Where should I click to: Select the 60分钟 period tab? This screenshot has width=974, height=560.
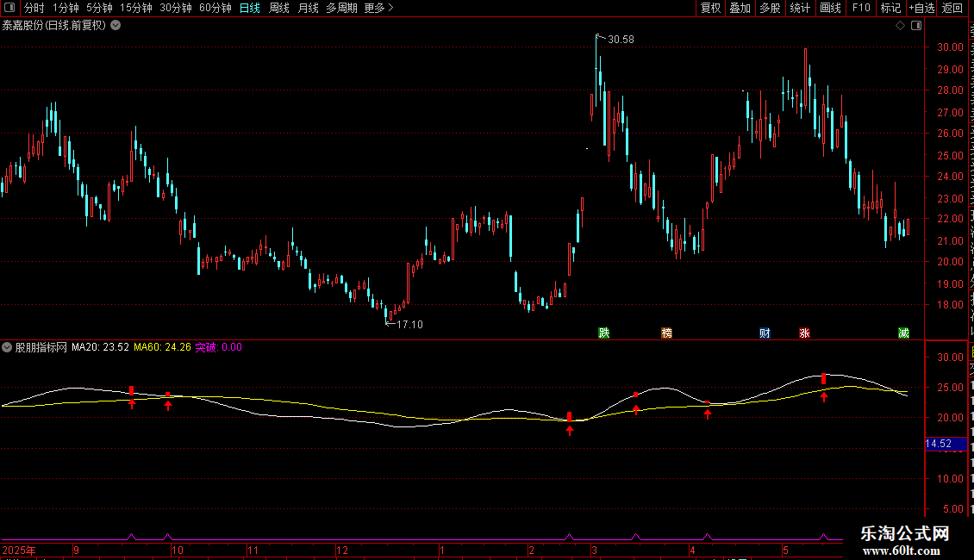215,8
